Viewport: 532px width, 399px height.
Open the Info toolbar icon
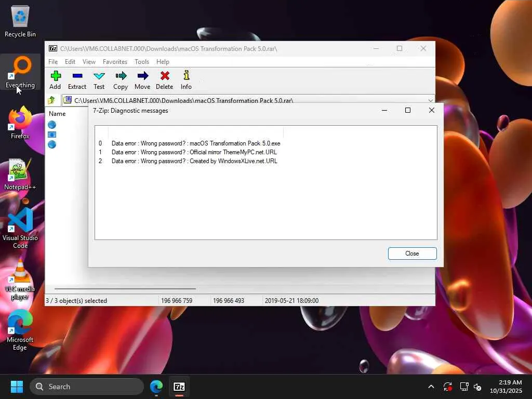point(186,80)
